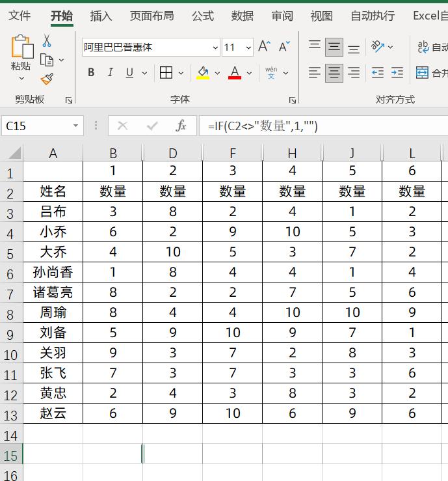The width and height of the screenshot is (448, 481).
Task: Click the fill color paint bucket
Action: [x=203, y=73]
